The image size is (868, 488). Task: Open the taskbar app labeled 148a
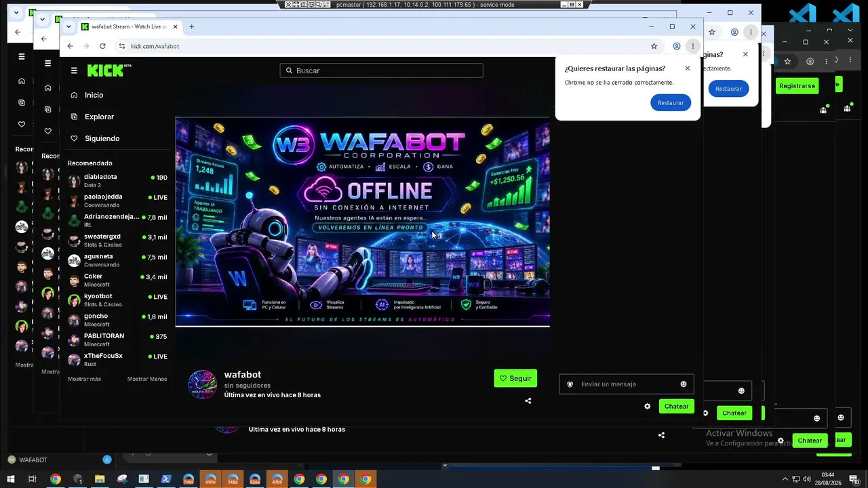pos(233,479)
